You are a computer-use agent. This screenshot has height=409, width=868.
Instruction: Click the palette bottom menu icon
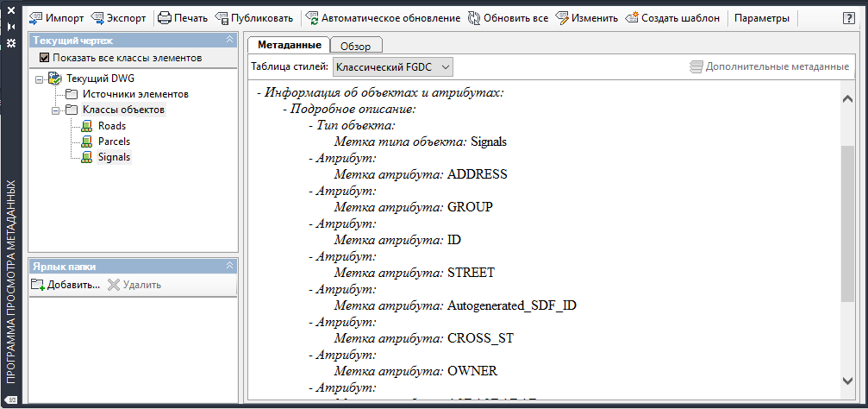click(x=13, y=400)
